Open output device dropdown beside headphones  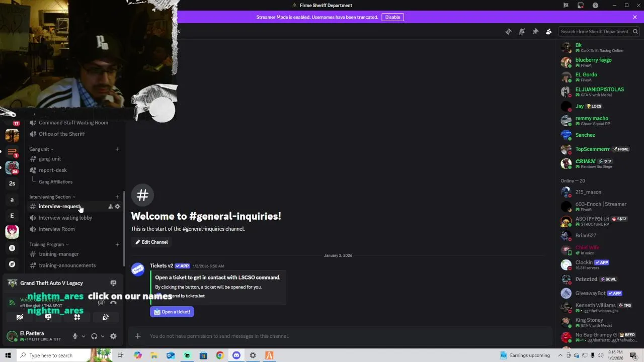(103, 336)
